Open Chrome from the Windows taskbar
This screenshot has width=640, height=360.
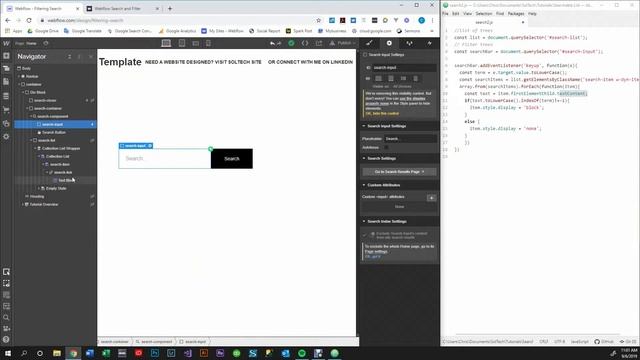coord(73,353)
